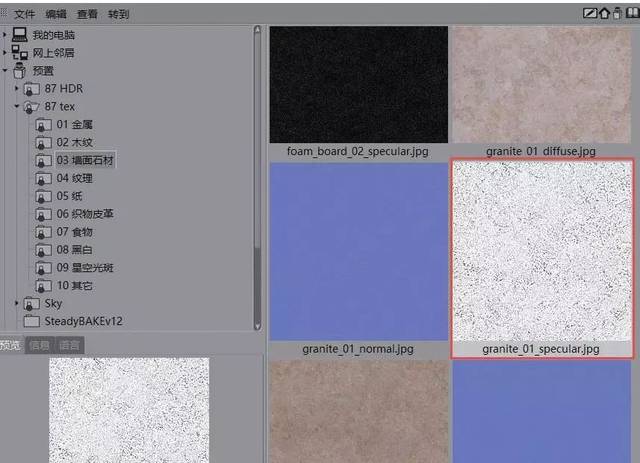Image resolution: width=640 pixels, height=463 pixels.
Task: Collapse the 87 tex folder arrow
Action: tap(17, 106)
